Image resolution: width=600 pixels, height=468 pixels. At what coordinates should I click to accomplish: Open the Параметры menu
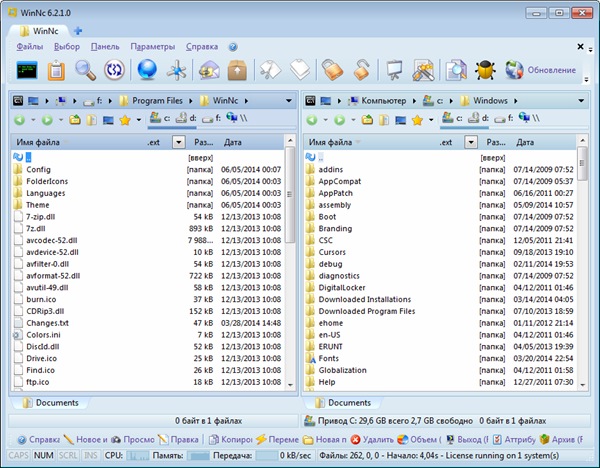point(152,47)
